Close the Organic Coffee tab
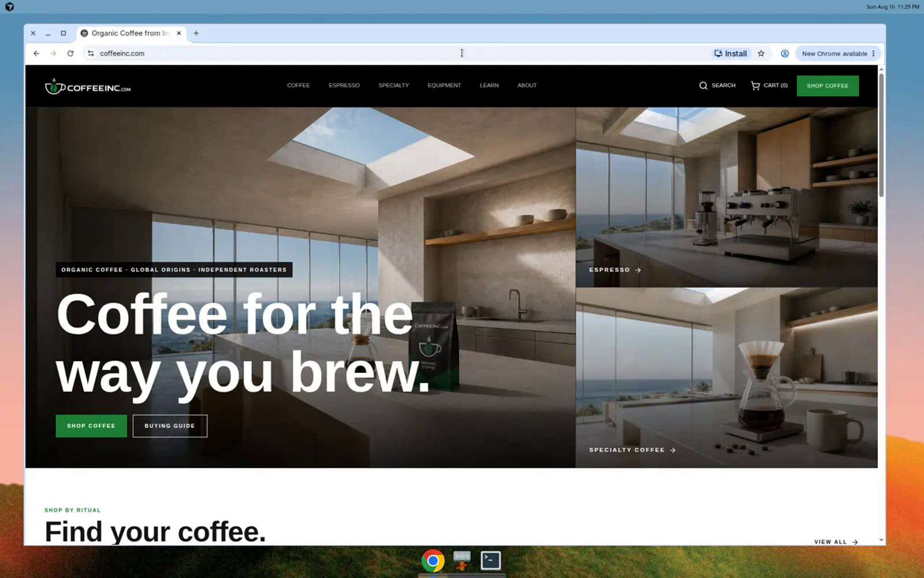 click(x=179, y=33)
